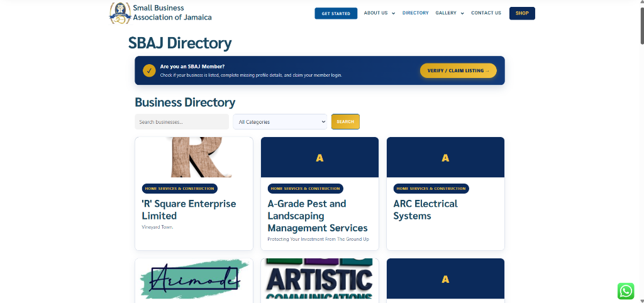Open the Directory menu item
Screen dimensions: 644x303
[415, 13]
